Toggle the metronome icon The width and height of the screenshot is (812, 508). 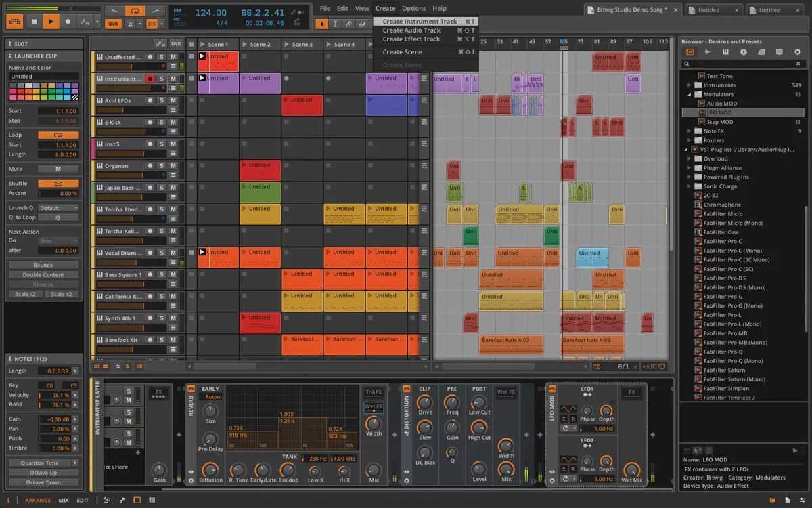point(132,24)
